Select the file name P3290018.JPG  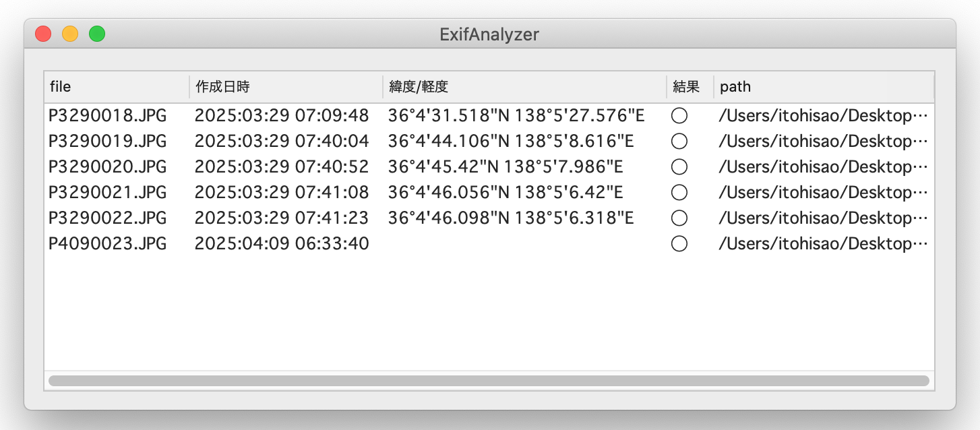108,116
